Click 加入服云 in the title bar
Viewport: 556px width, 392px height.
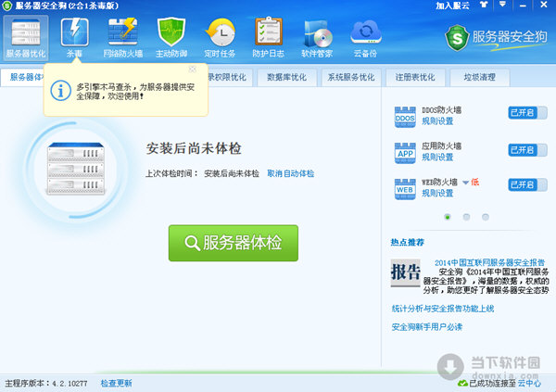click(x=452, y=6)
